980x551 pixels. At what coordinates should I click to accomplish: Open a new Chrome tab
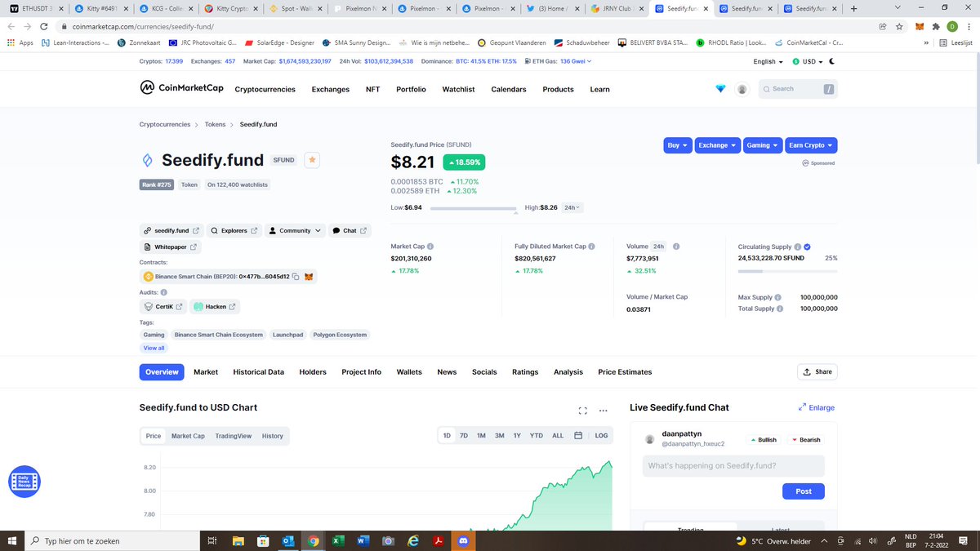coord(853,9)
